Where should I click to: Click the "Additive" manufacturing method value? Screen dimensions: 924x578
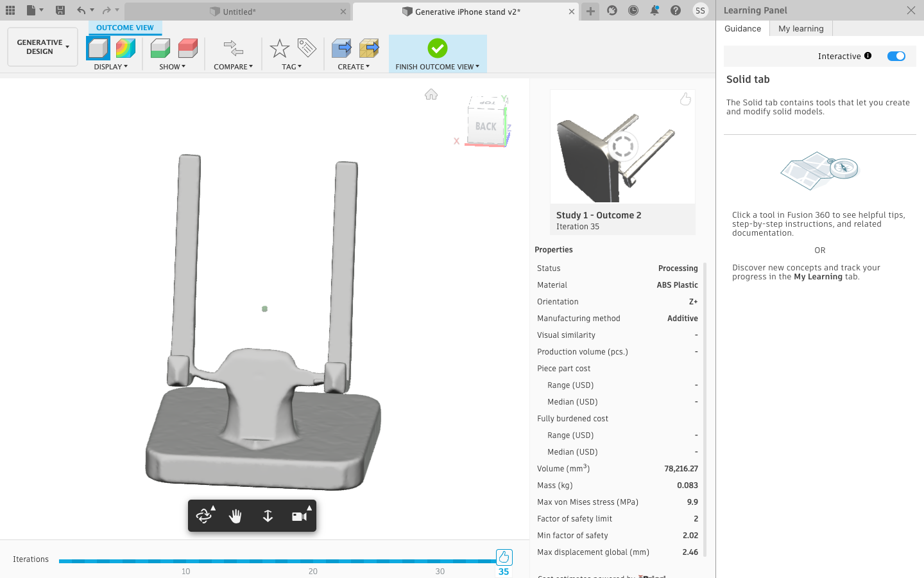coord(683,319)
